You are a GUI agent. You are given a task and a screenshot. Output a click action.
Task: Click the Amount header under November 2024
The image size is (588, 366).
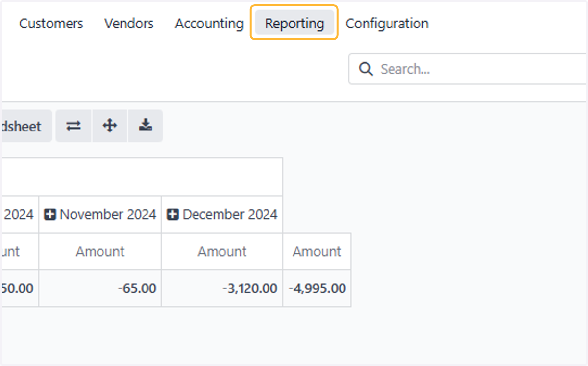100,251
